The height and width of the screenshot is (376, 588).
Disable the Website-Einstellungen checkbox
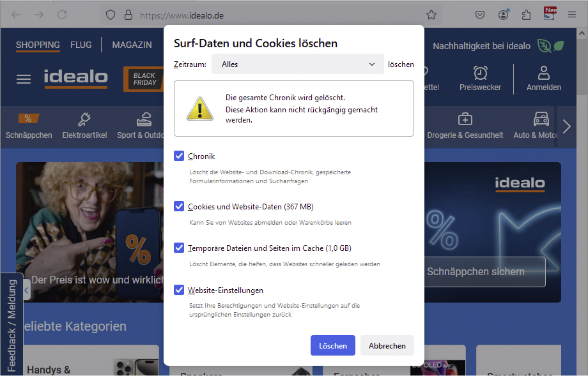coord(179,290)
